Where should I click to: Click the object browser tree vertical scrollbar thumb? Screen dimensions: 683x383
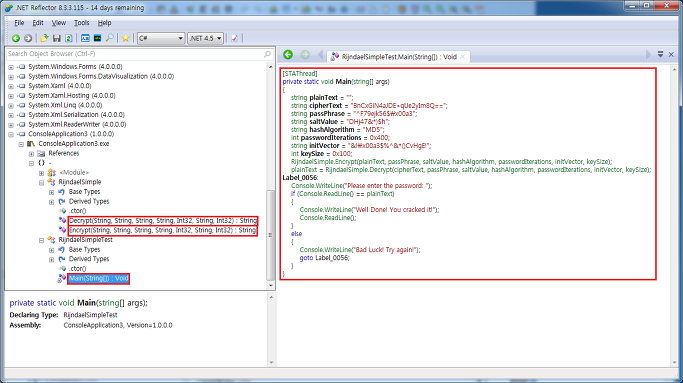[x=270, y=235]
